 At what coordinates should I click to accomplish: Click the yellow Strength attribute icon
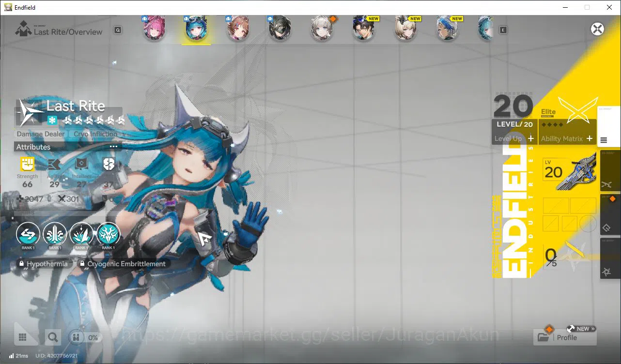(28, 165)
